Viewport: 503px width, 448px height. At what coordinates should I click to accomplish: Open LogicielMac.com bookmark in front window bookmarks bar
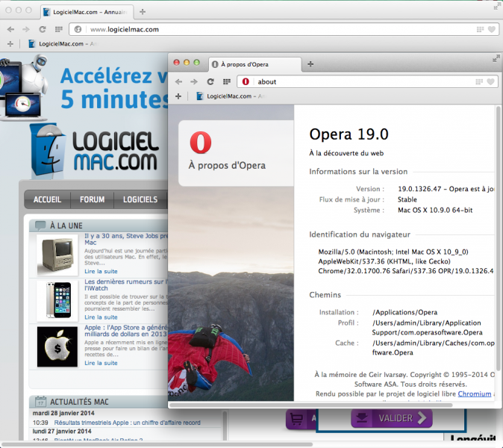[231, 96]
